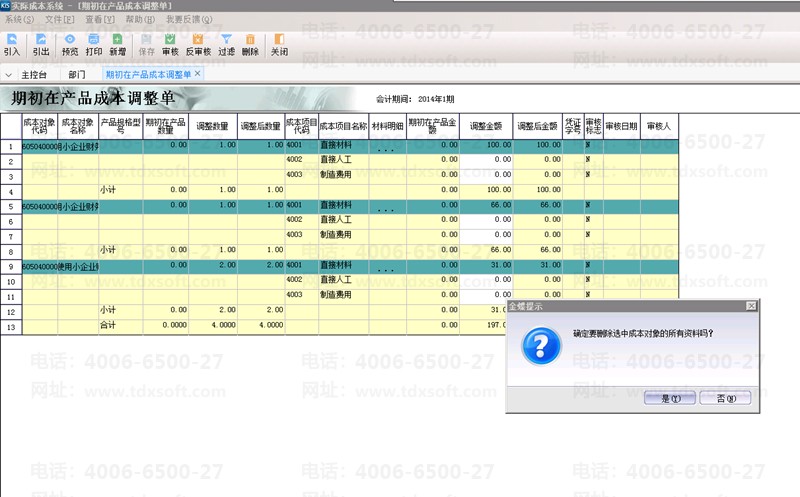This screenshot has width=800, height=497.
Task: Click the 产品规格型号 column header
Action: pos(120,126)
